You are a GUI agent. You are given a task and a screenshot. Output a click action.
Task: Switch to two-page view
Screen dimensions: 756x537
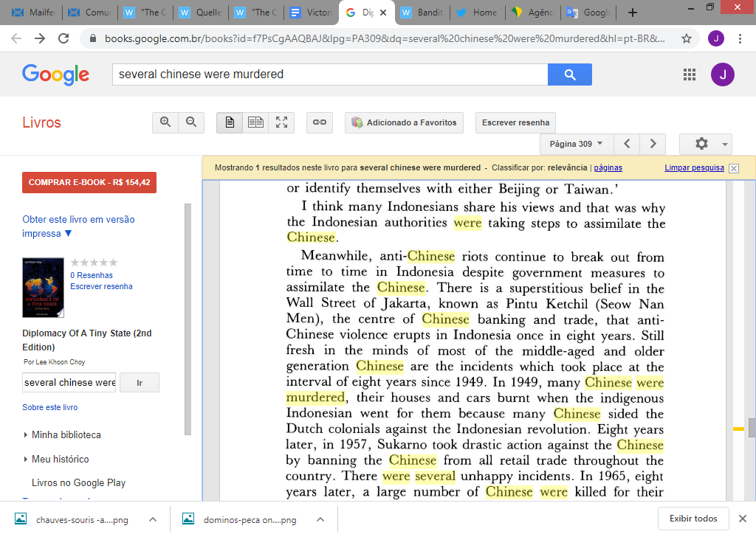pyautogui.click(x=255, y=122)
